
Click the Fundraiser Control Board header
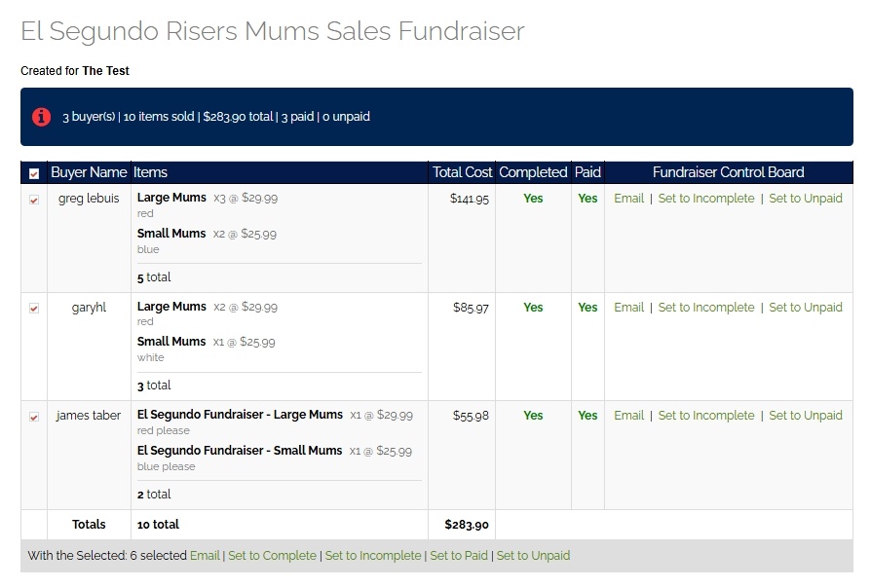[x=728, y=172]
